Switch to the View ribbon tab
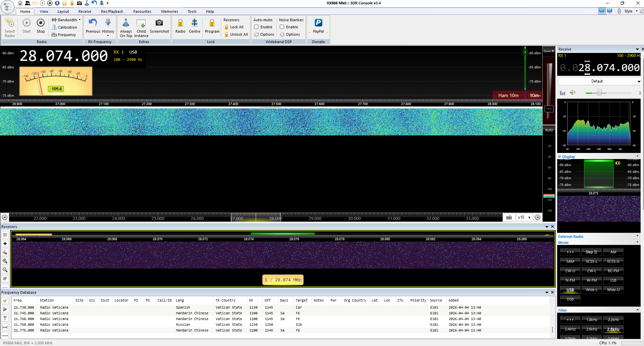Viewport: 644px width, 346px height. tap(44, 11)
